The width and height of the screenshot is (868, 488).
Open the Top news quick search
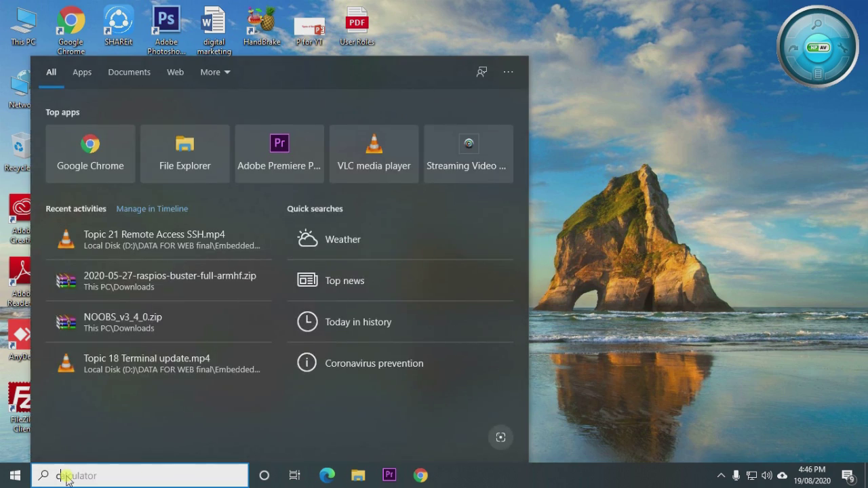pyautogui.click(x=400, y=281)
